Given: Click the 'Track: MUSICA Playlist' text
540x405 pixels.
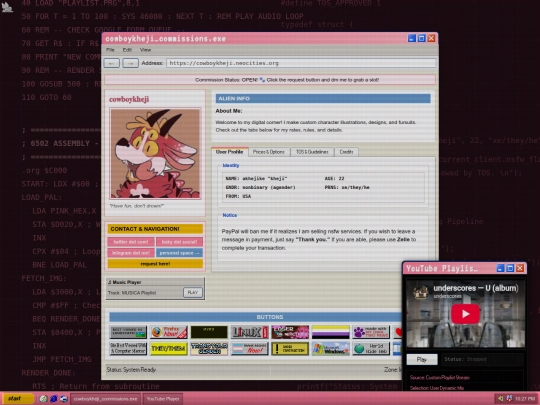Looking at the screenshot, I should pyautogui.click(x=132, y=293).
